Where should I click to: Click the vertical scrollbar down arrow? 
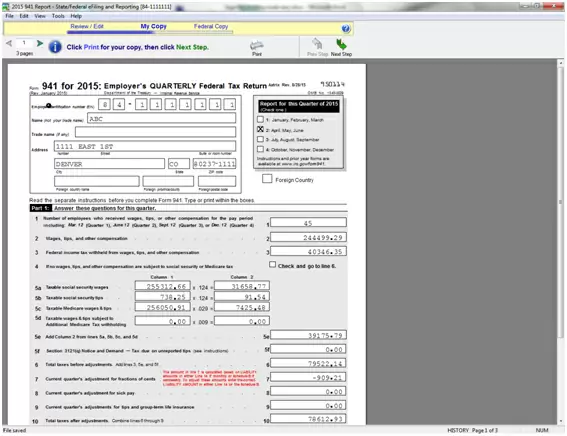tap(561, 421)
